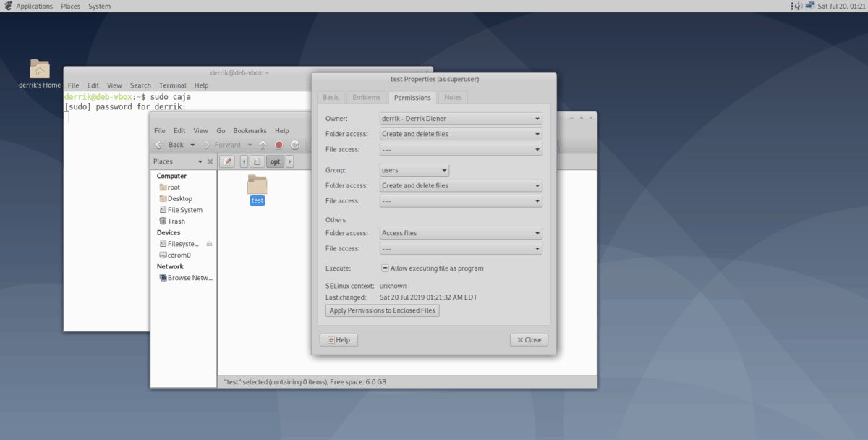868x440 pixels.
Task: Open the Owner dropdown (derrik - Derrik Diener)
Action: pos(461,118)
